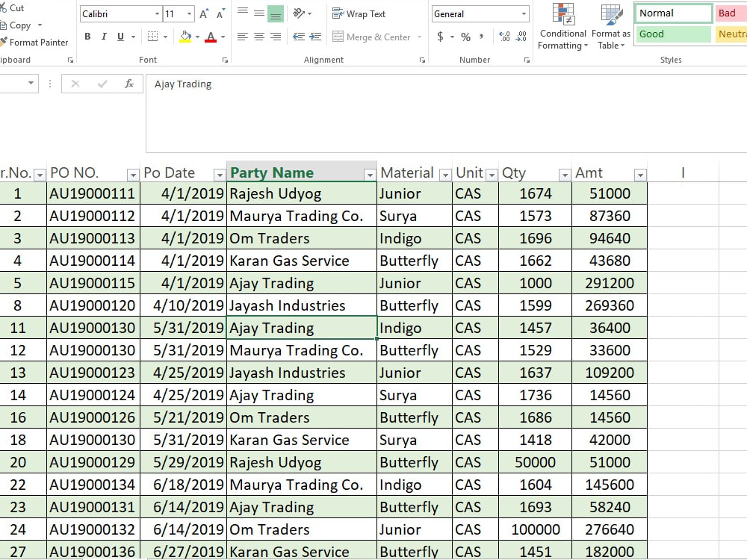Screen dimensions: 747x560
Task: Open Name Box dropdown arrow
Action: [31, 84]
